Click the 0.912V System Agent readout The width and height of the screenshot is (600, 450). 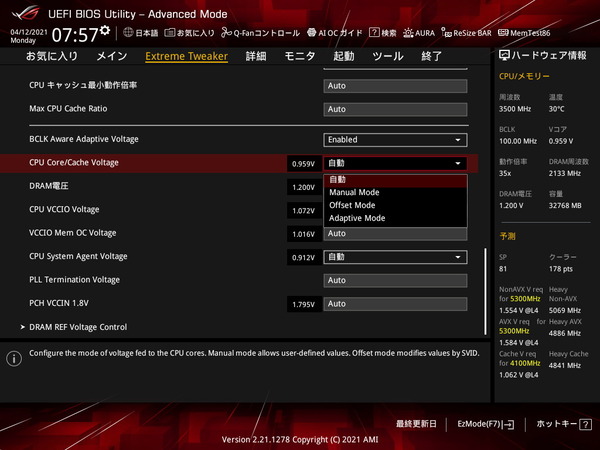pyautogui.click(x=303, y=258)
